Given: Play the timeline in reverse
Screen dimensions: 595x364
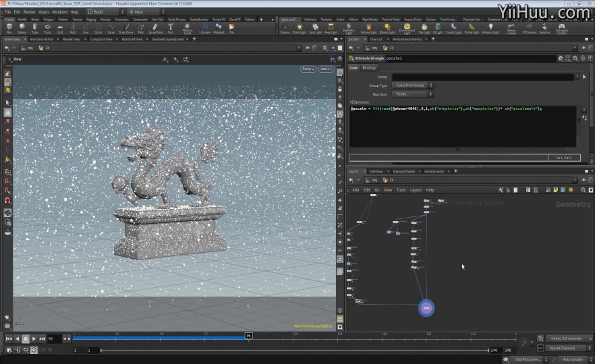Looking at the screenshot, I should [17, 338].
